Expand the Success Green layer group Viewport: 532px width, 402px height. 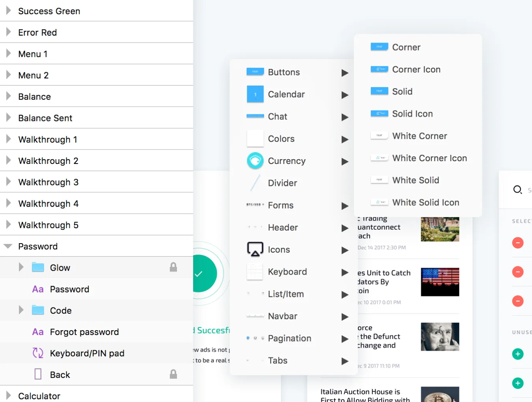tap(8, 11)
